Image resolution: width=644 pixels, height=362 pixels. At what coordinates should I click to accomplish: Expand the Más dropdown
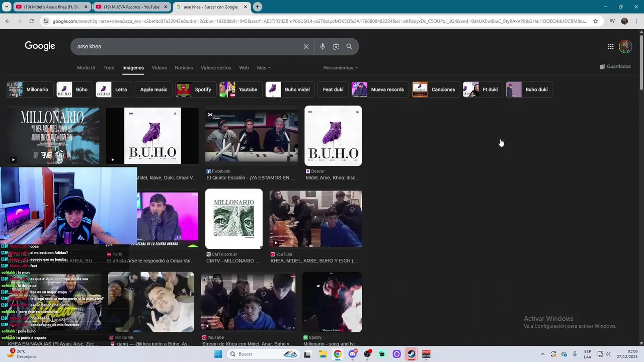264,68
